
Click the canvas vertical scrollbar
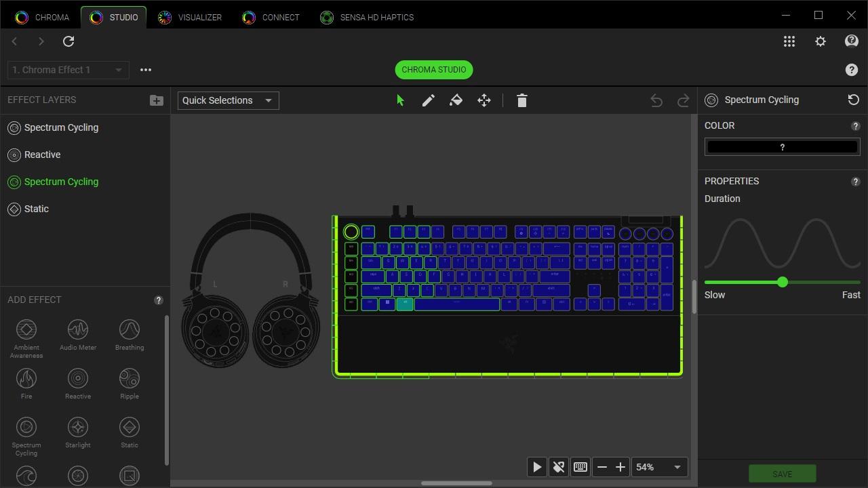pyautogui.click(x=694, y=297)
